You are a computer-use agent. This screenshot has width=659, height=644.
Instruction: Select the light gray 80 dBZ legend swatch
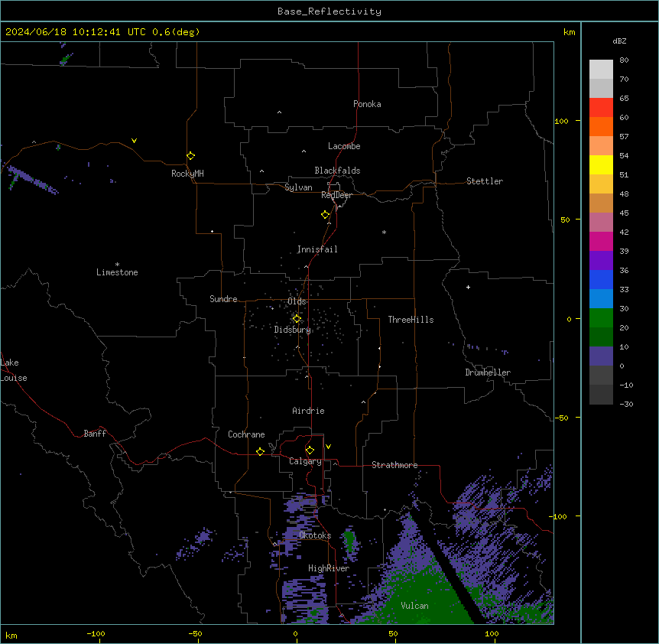pos(601,70)
